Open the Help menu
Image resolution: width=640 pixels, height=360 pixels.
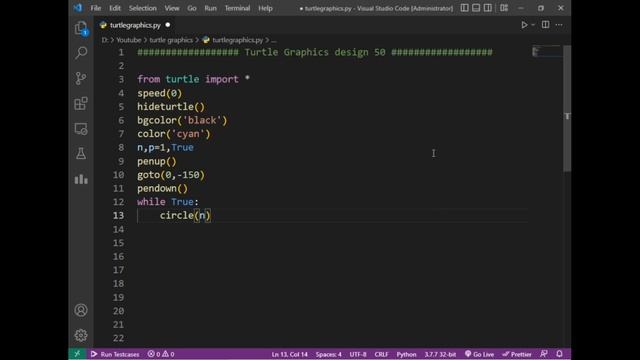tap(265, 8)
